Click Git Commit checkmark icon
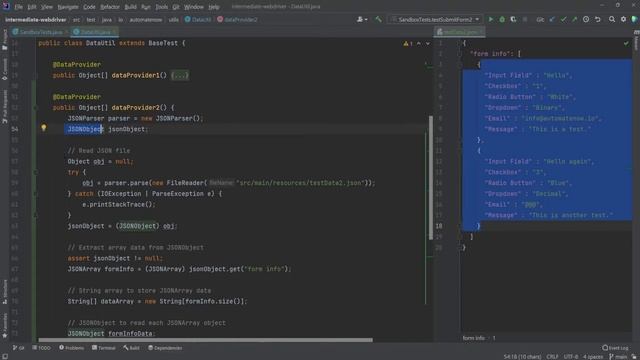 click(x=564, y=19)
